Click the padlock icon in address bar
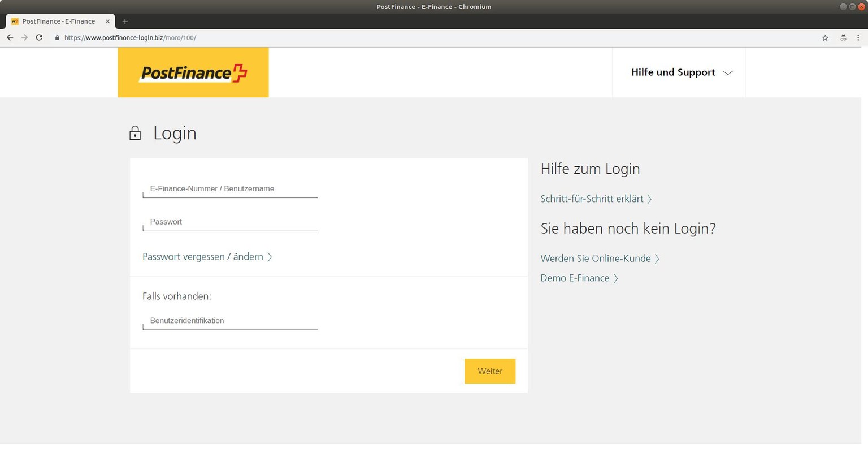 pos(57,38)
